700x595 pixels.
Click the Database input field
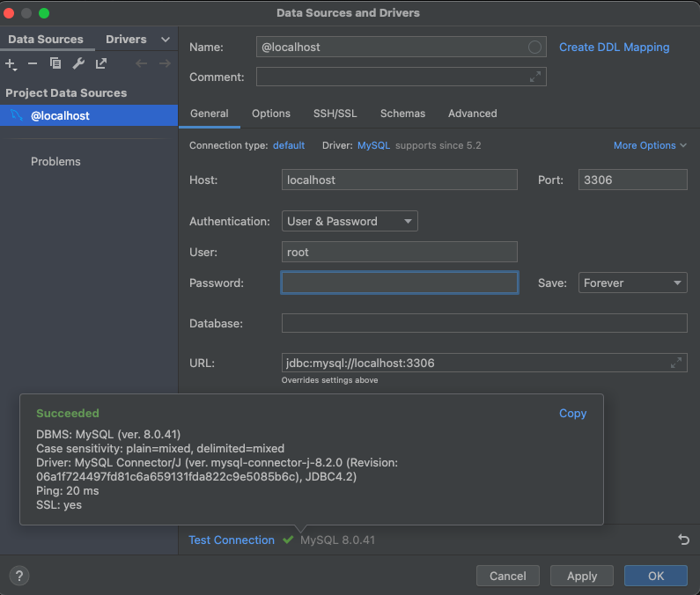coord(484,323)
